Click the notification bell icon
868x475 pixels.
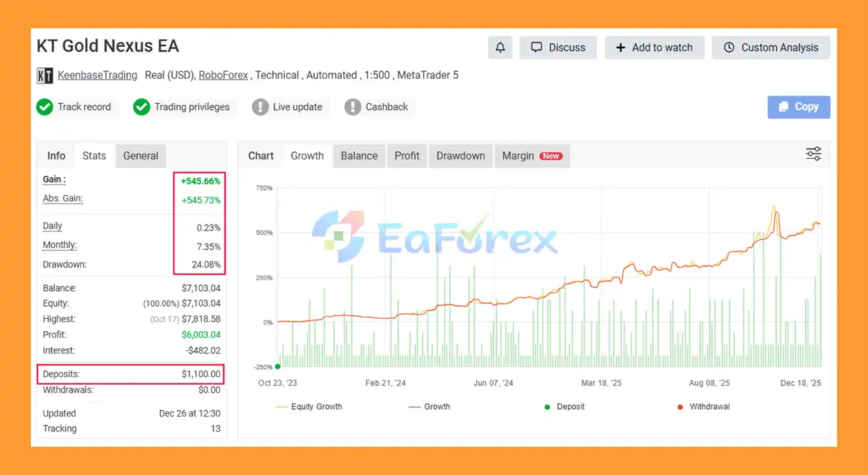[x=500, y=47]
